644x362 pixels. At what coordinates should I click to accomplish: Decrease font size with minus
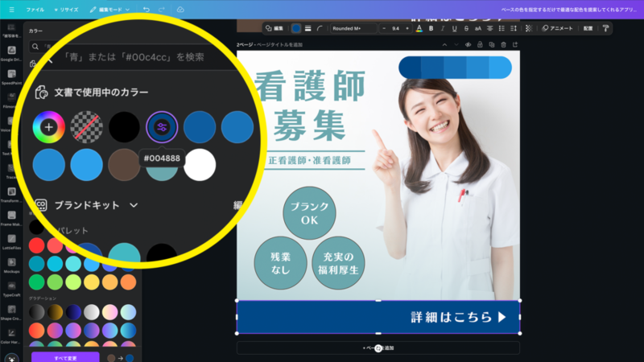pos(384,28)
